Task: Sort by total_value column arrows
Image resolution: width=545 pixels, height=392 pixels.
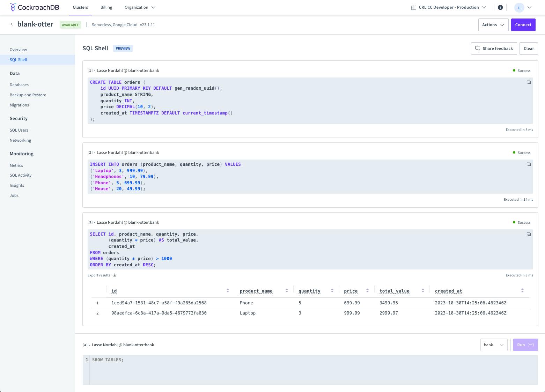Action: click(x=423, y=291)
